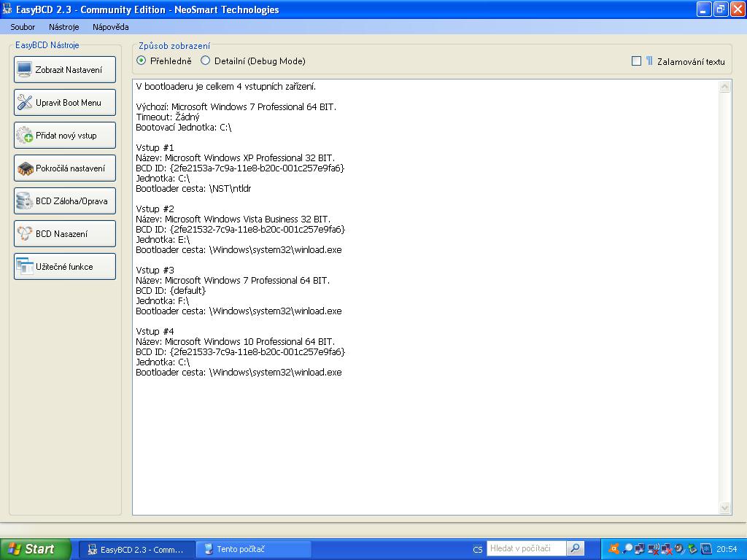The width and height of the screenshot is (747, 560).
Task: Click the scrollbar down arrow in text pane
Action: (724, 507)
